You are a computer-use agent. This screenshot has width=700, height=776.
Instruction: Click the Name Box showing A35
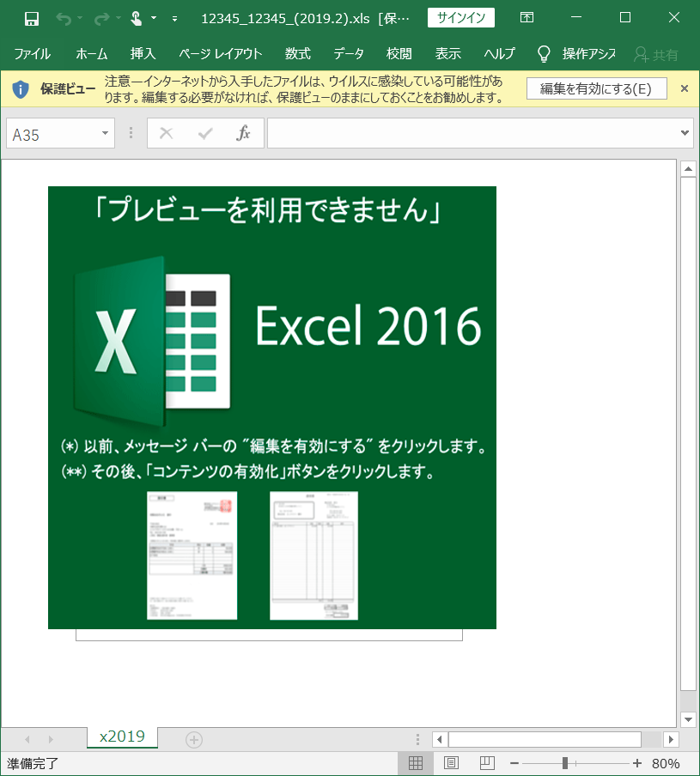point(53,134)
